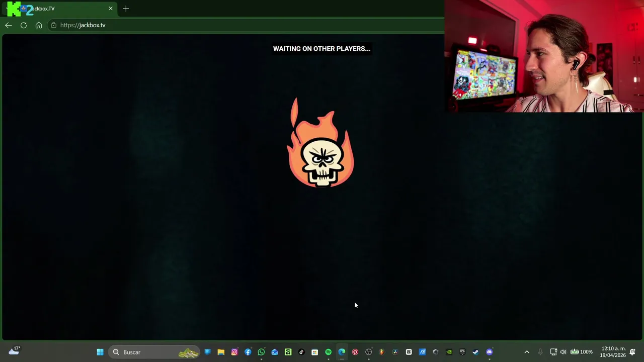Open the mail app in the taskbar
Viewport: 644px width, 362px height.
(275, 352)
